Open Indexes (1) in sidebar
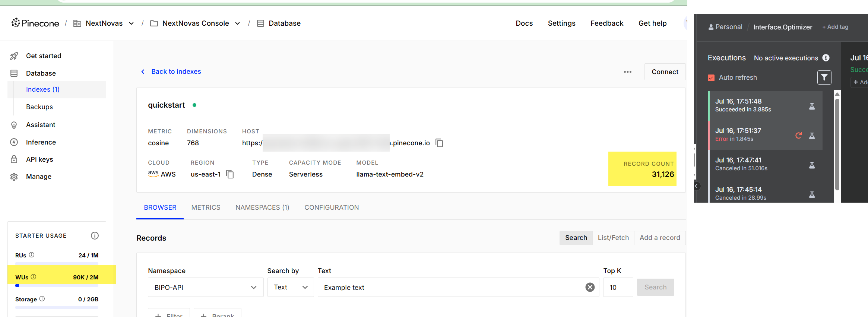Screen dimensions: 868x317 tap(57, 89)
